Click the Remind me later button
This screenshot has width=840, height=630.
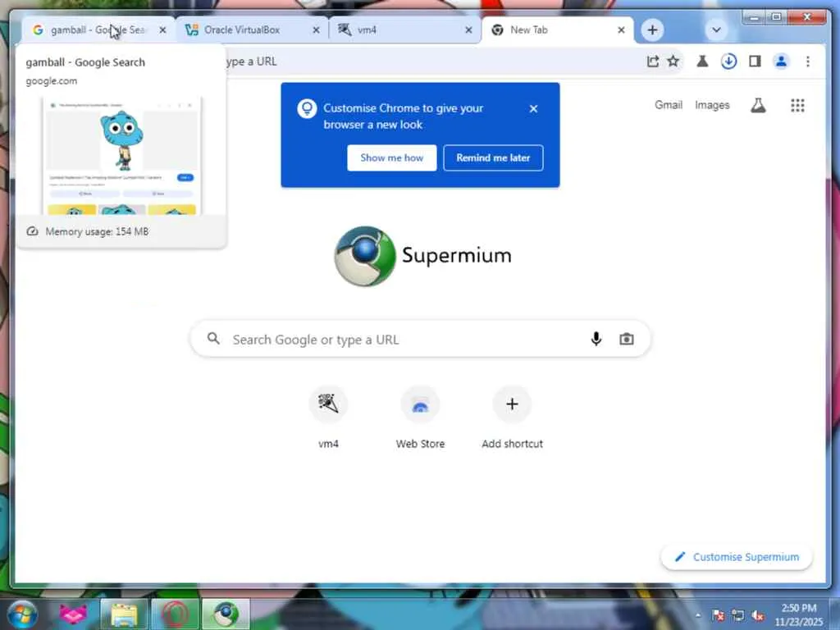493,158
